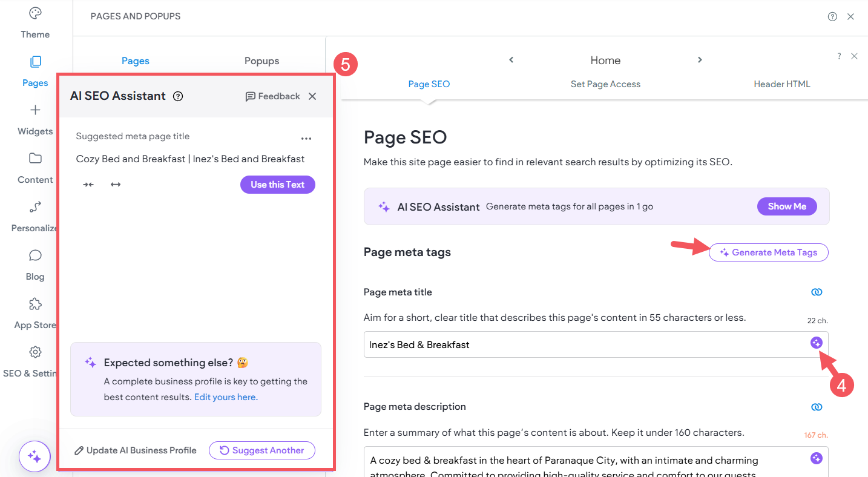Click the Page meta title input field

pos(581,344)
